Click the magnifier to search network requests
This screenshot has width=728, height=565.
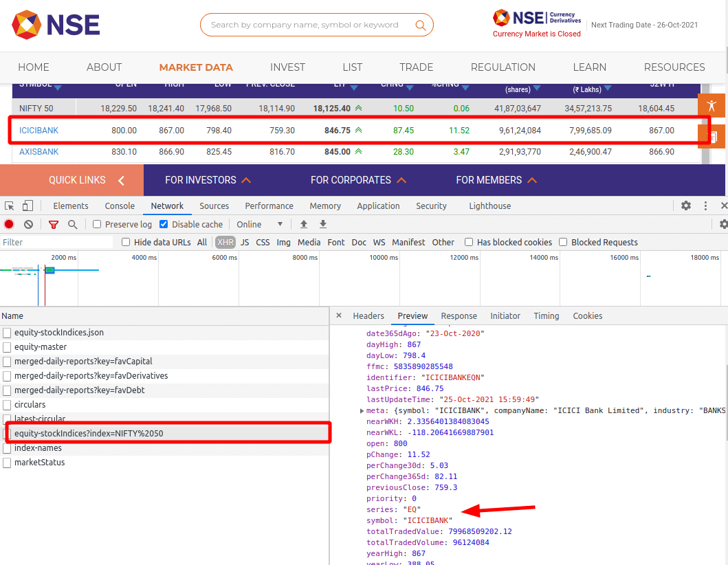71,224
